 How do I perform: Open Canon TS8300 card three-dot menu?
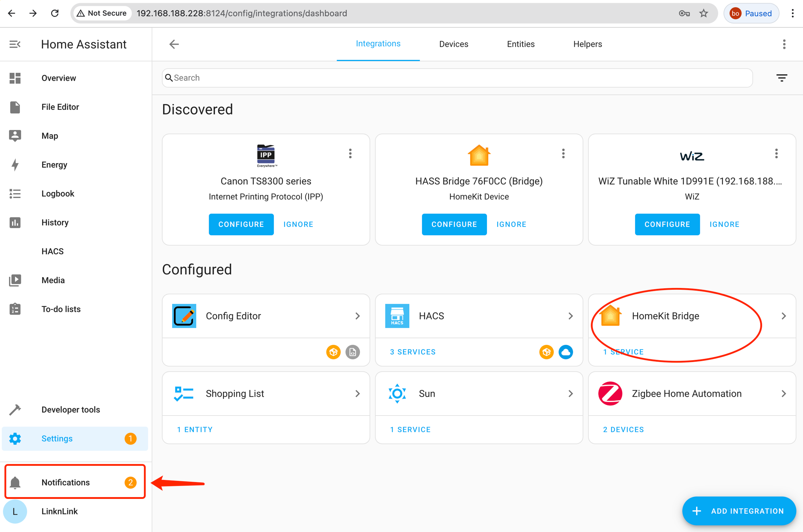point(350,153)
